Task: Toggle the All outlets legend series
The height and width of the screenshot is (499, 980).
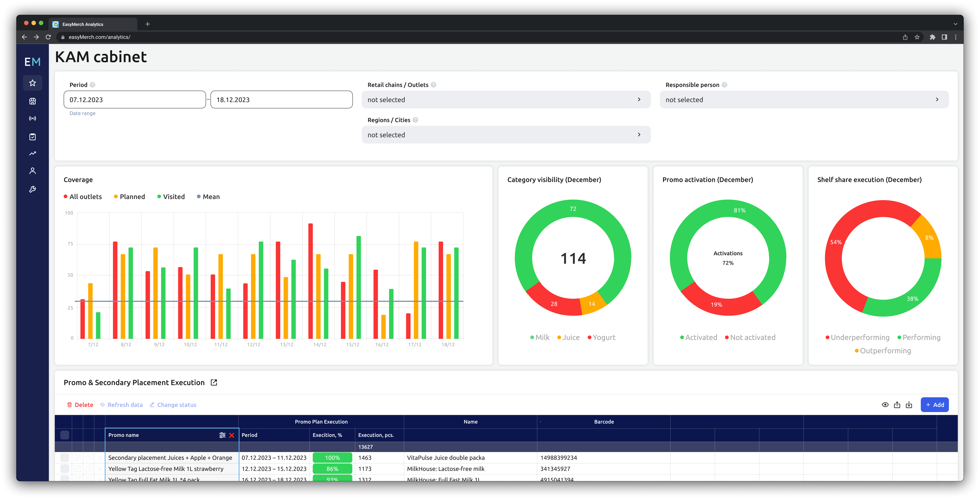Action: (83, 197)
